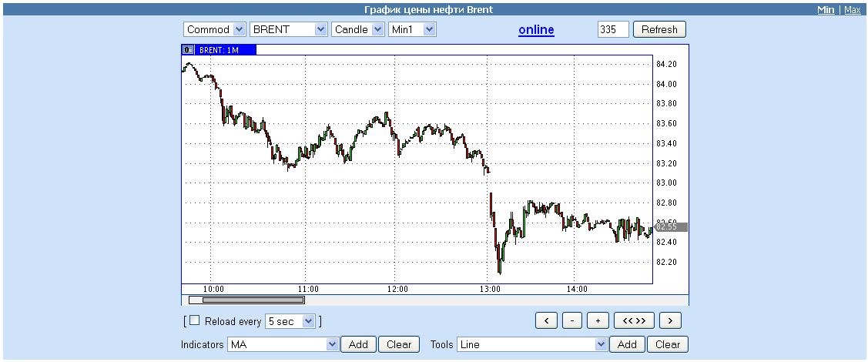Open the Candle chart type dropdown
This screenshot has height=362, width=868.
(x=357, y=29)
